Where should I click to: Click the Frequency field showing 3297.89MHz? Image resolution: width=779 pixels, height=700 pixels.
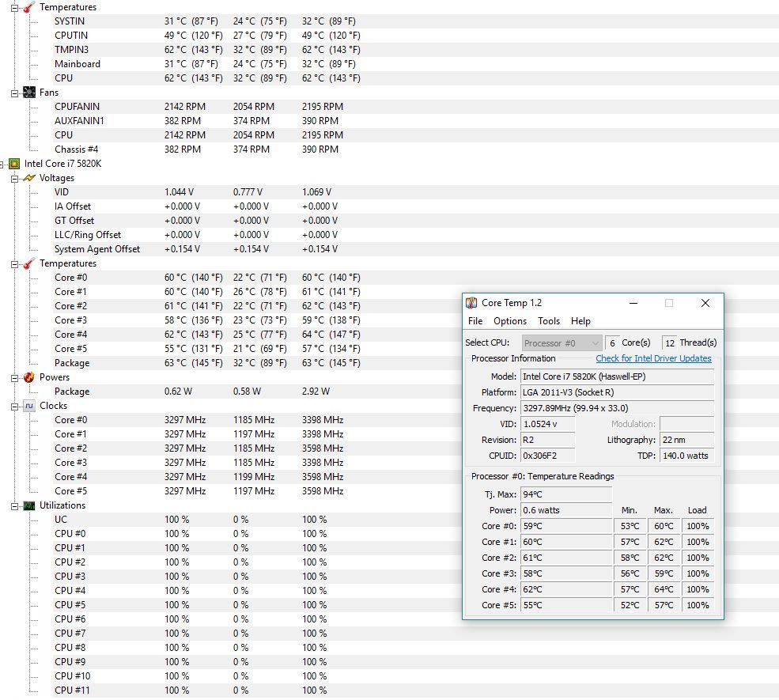(617, 408)
